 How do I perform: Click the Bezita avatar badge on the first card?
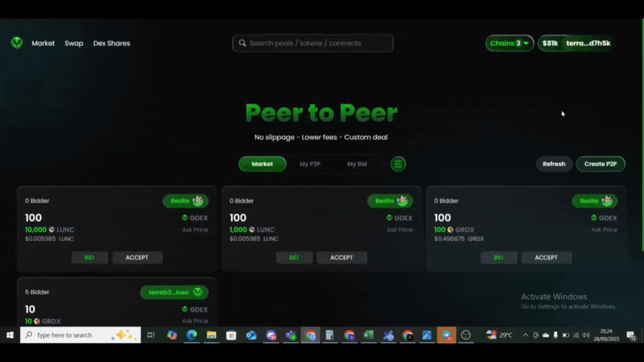click(x=186, y=201)
